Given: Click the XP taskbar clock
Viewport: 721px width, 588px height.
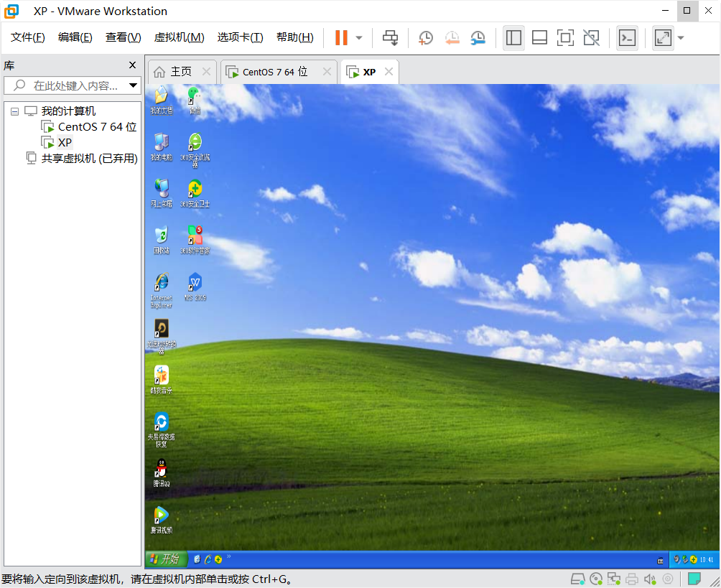Looking at the screenshot, I should point(707,559).
